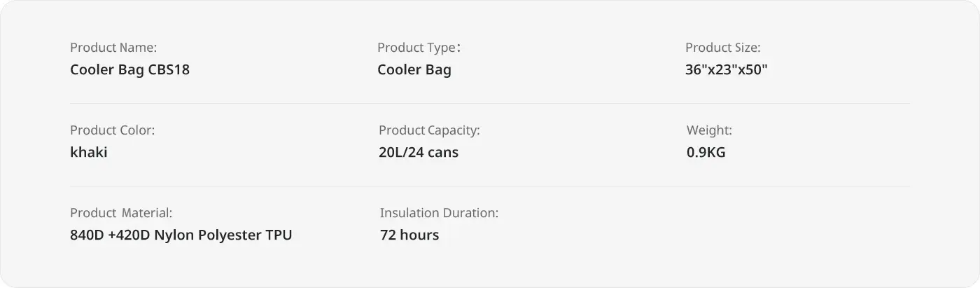Click the Product Size label

click(722, 48)
